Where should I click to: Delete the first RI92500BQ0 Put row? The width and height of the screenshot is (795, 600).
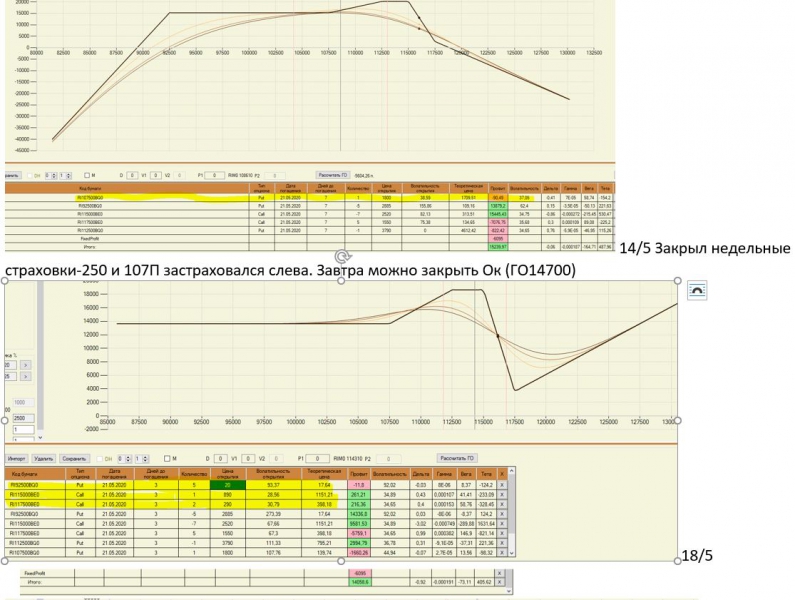[x=502, y=485]
